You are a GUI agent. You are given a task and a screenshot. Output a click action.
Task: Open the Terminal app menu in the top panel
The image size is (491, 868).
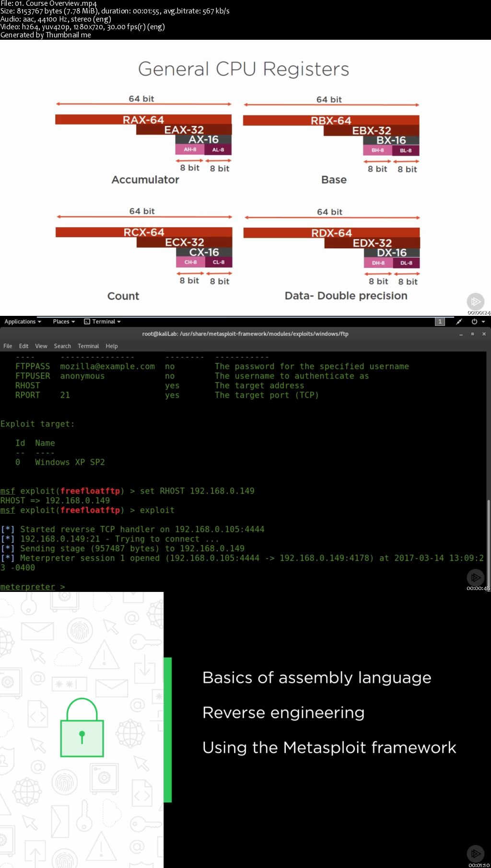click(x=102, y=322)
